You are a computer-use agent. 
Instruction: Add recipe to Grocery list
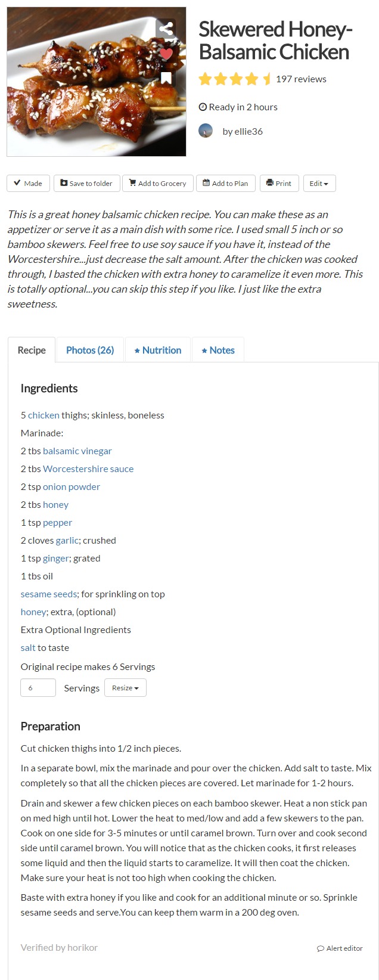[157, 184]
